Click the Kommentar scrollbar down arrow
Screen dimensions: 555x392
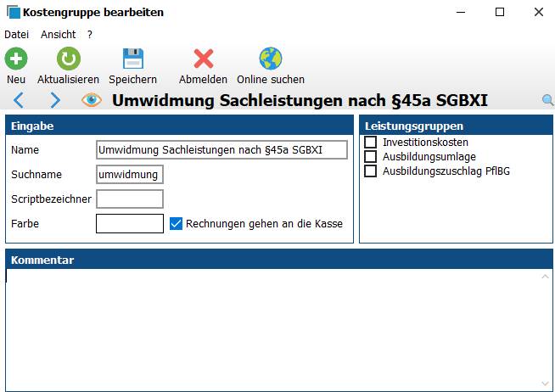545,384
